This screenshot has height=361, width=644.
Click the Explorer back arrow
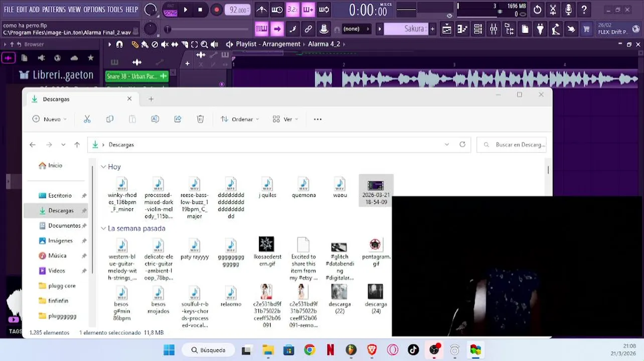[x=33, y=144]
